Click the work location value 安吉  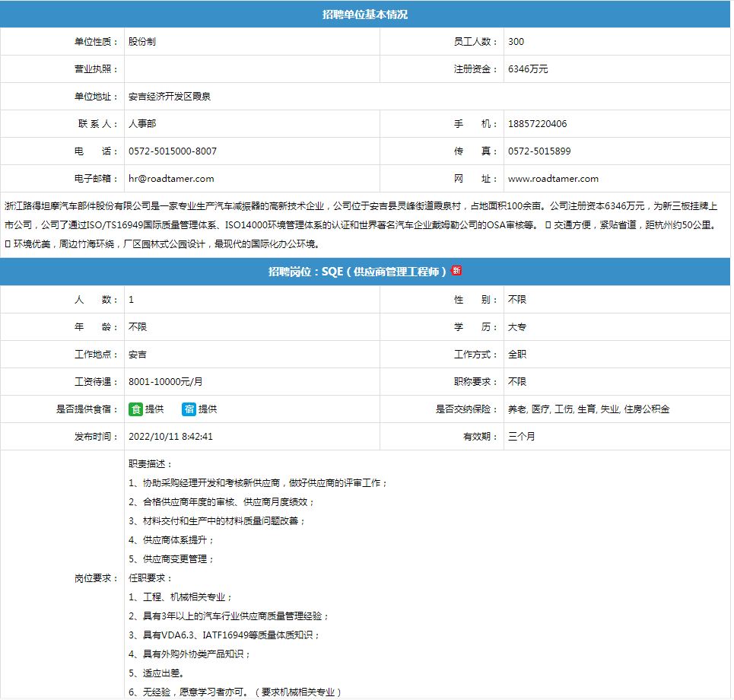138,355
